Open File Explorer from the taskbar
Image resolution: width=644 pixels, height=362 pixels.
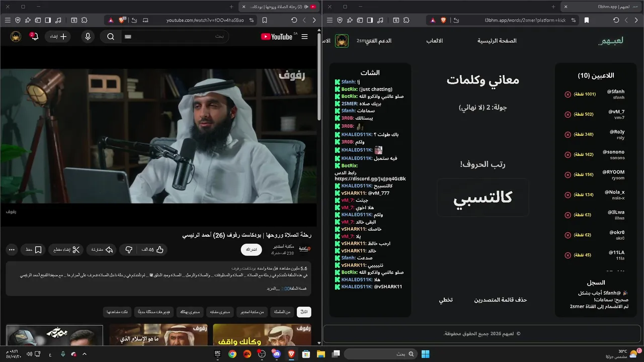coord(321,354)
